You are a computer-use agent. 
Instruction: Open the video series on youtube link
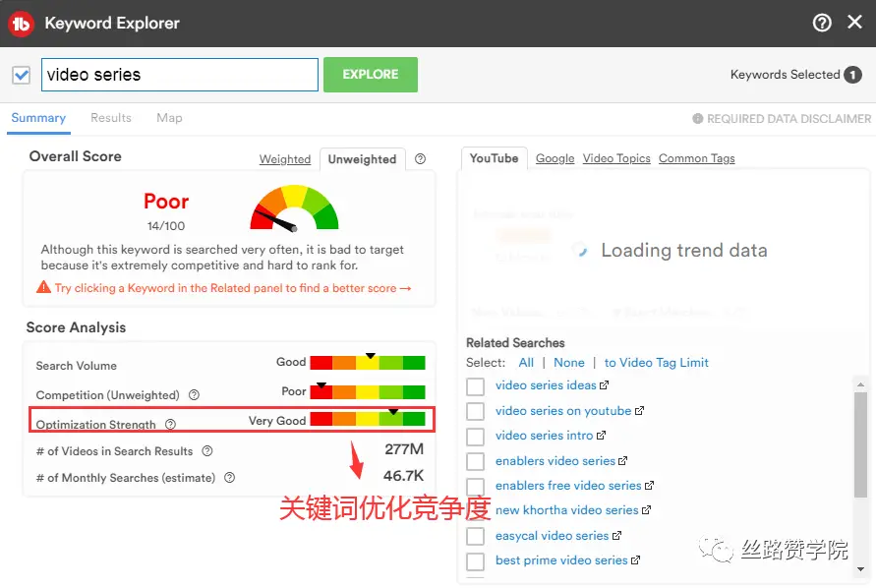click(x=563, y=411)
